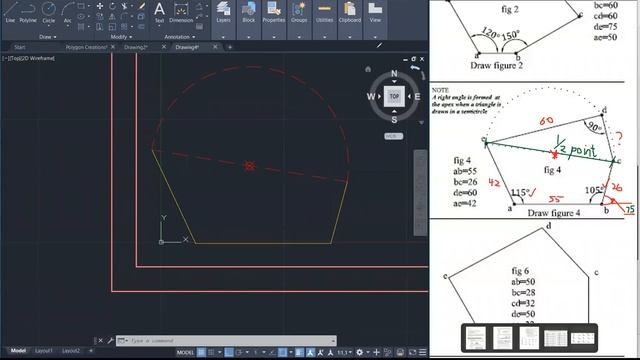Open the annotation scale 1:1 dropdown
640x360 pixels.
(x=345, y=352)
